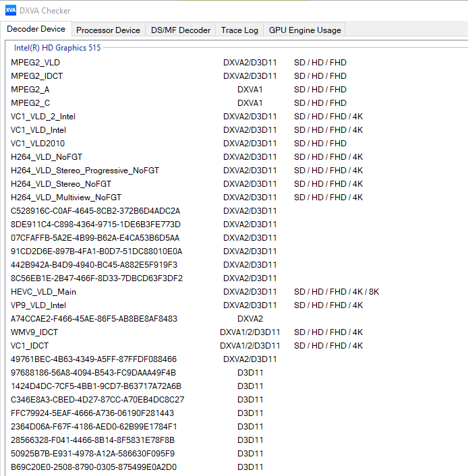Open the DS/MF Decoder tab
The image size is (468, 476).
click(x=181, y=30)
